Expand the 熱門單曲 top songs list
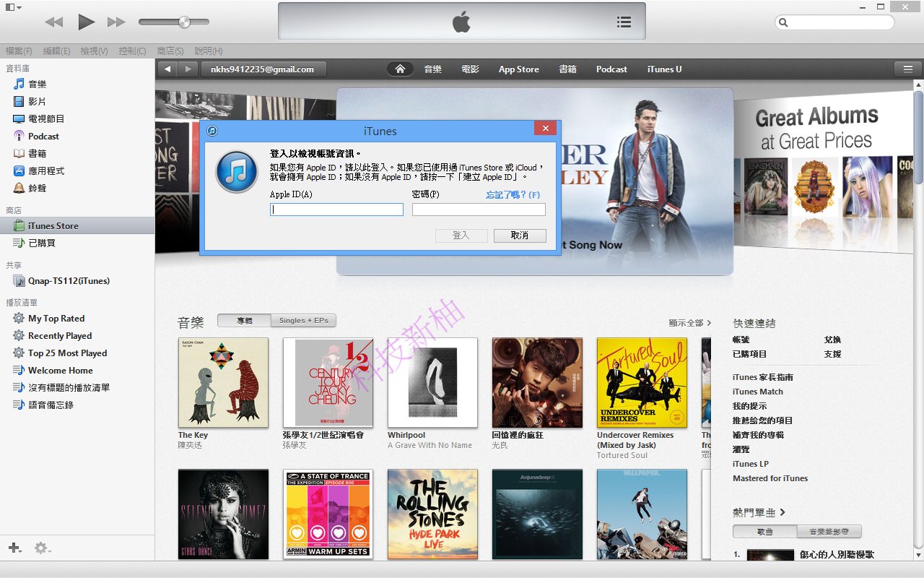The width and height of the screenshot is (924, 578). point(759,512)
